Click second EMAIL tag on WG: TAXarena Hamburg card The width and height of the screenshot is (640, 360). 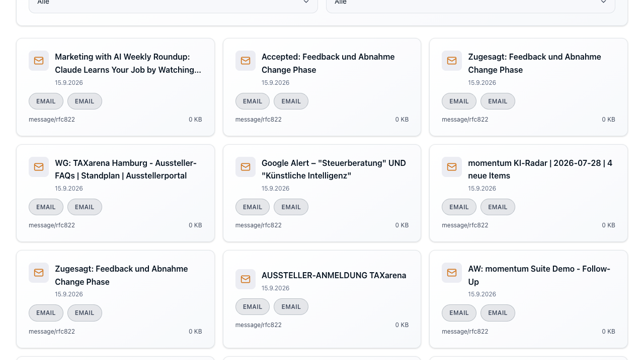pos(84,207)
